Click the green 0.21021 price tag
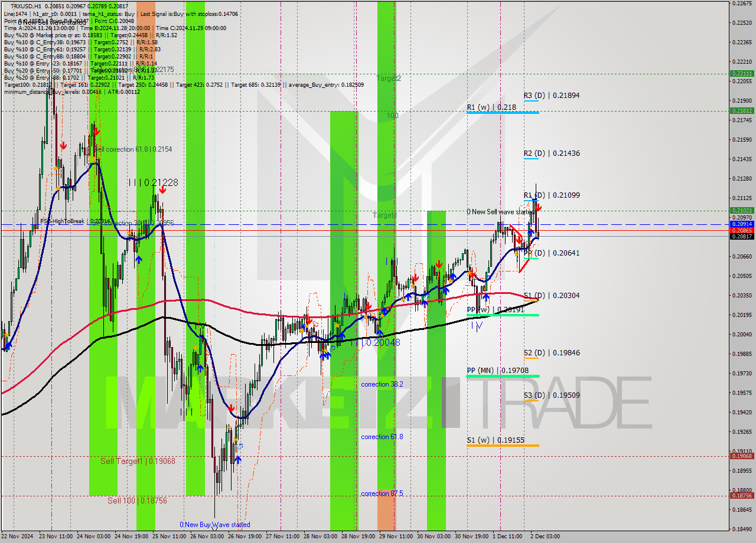Screen dimensions: 756x543 (742, 210)
